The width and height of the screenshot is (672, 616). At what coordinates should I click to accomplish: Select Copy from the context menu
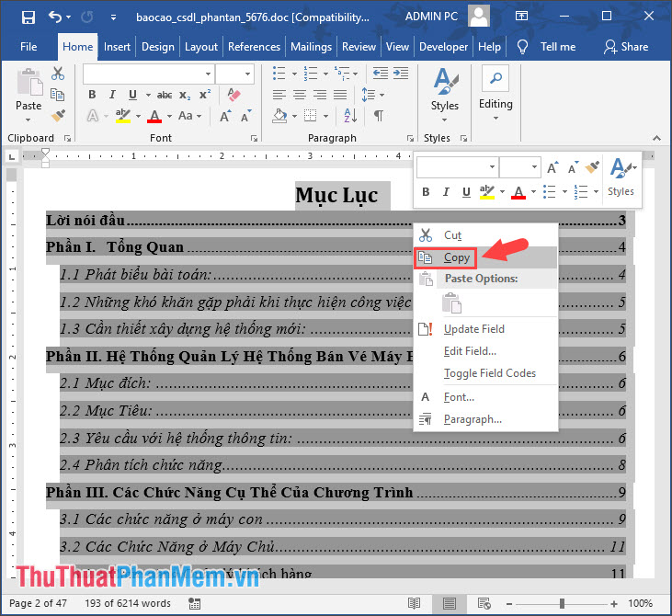(456, 257)
